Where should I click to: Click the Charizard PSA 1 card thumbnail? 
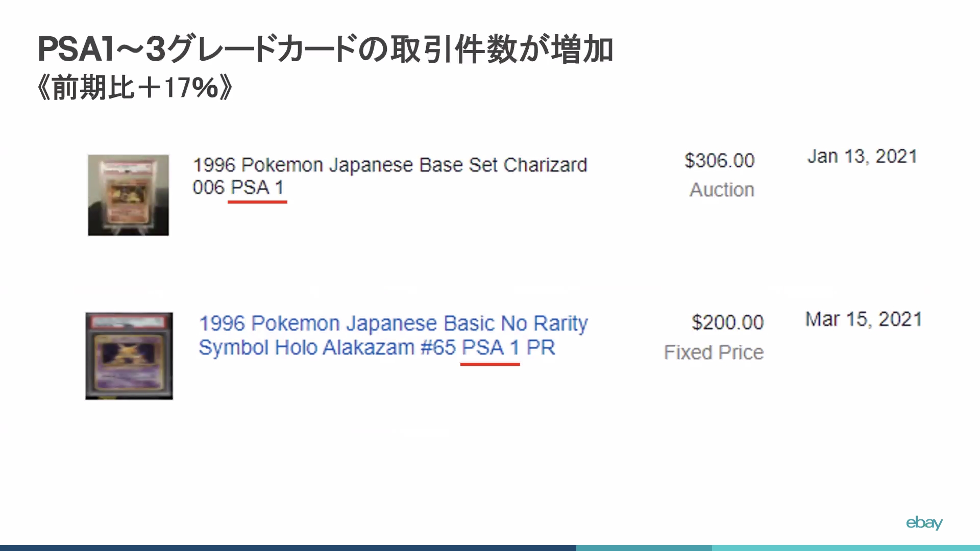[128, 195]
